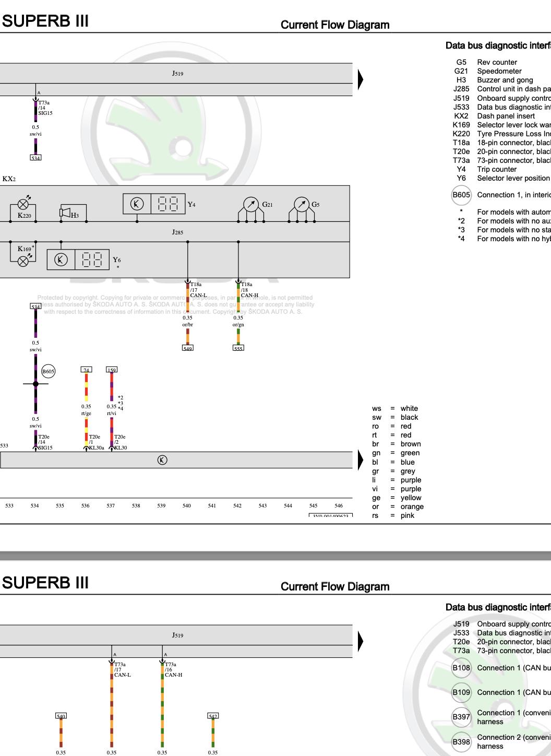The image size is (551, 756).
Task: Click the first page SUPERB III title
Action: tap(45, 21)
